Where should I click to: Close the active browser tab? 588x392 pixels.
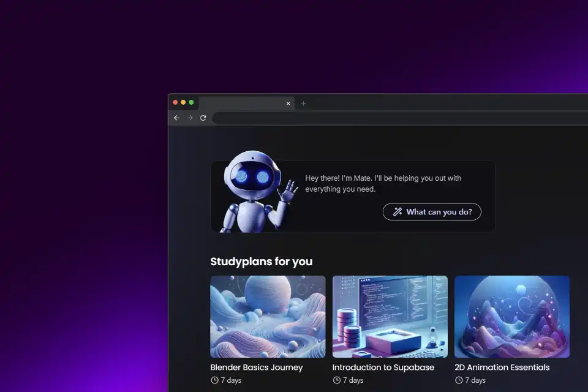(x=288, y=103)
